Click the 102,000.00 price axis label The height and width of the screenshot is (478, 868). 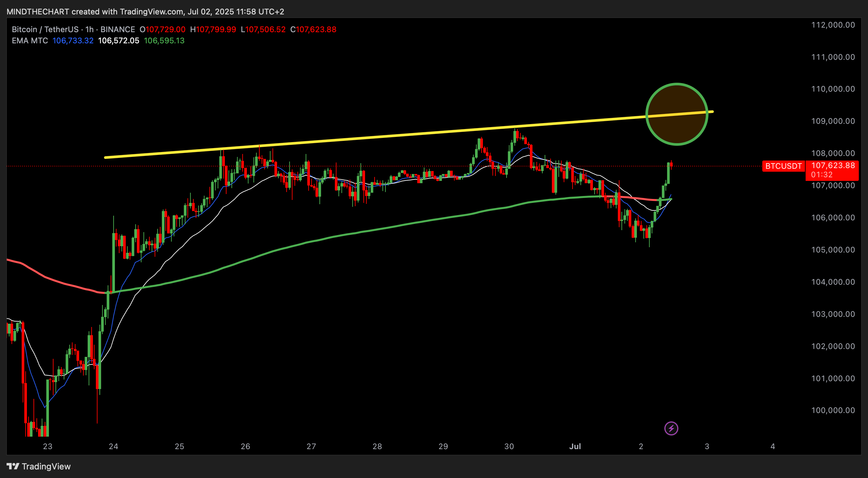[x=833, y=346]
